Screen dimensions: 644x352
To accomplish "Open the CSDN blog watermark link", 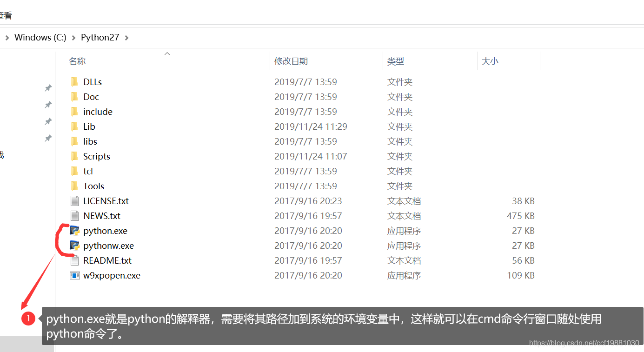I will tap(584, 342).
